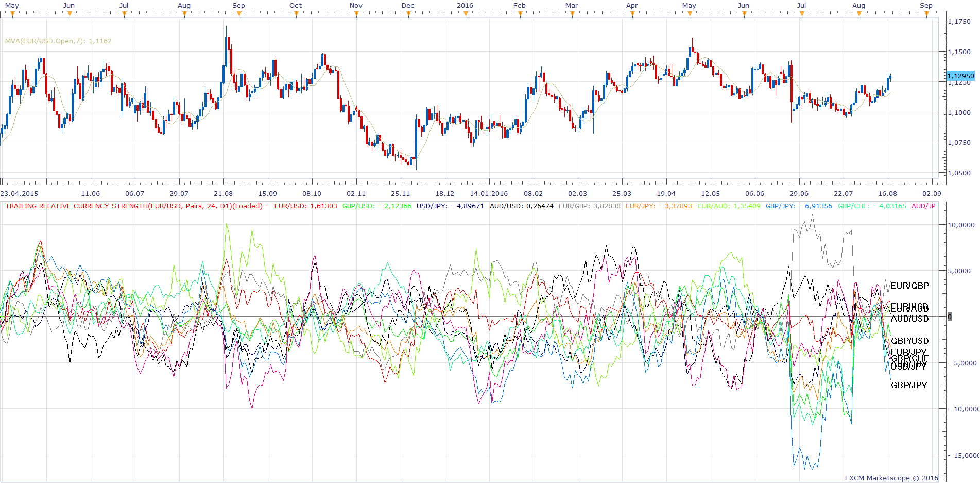Click the 1,1000 price axis label
Viewport: 980px width, 483px height.
click(x=959, y=112)
